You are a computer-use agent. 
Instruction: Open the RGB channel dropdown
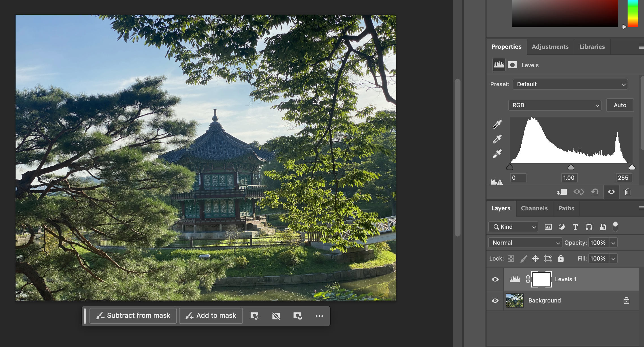[x=555, y=105]
